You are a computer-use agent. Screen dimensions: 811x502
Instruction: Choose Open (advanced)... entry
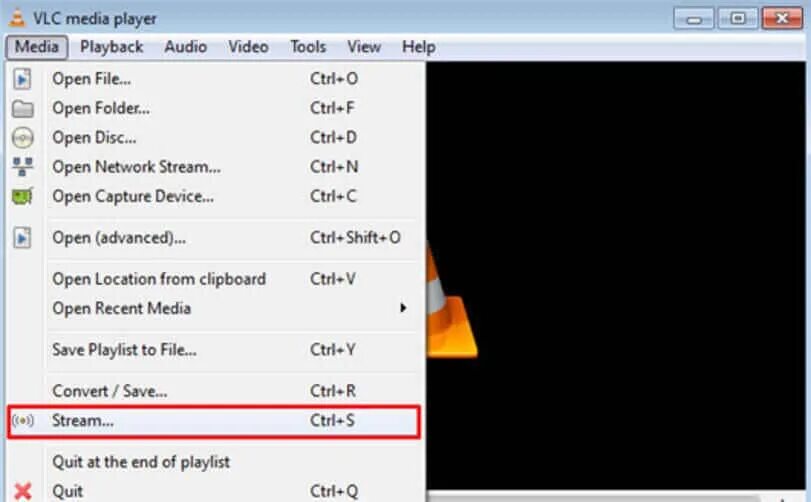[214, 238]
